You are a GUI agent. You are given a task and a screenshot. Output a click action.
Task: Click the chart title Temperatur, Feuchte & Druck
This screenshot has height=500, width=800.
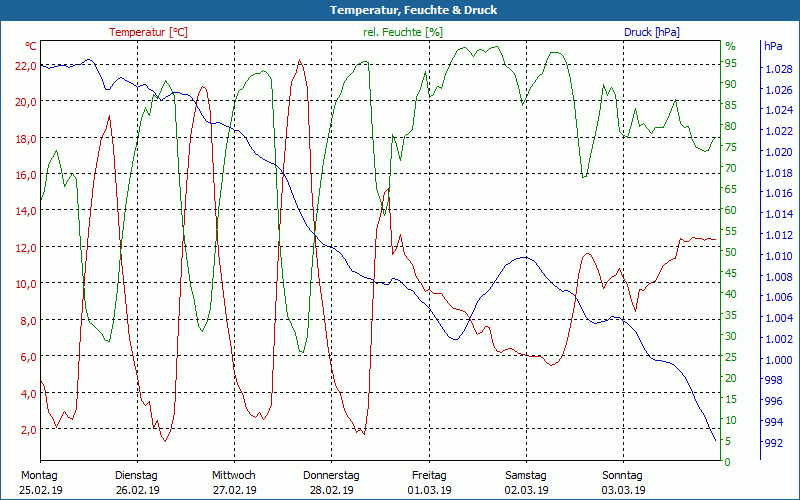tap(400, 10)
